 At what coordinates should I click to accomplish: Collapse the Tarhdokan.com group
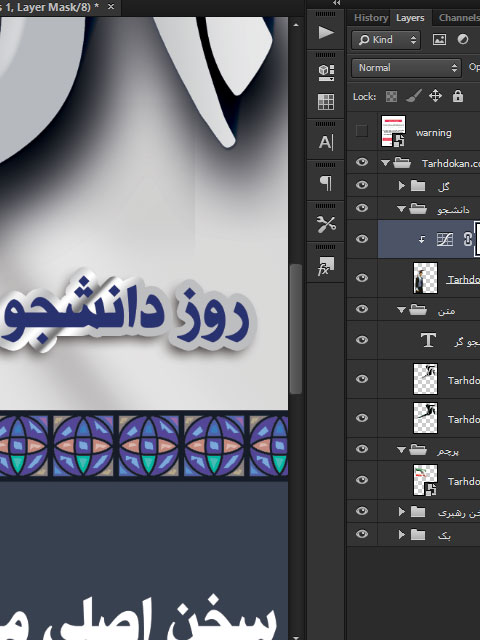coord(385,163)
